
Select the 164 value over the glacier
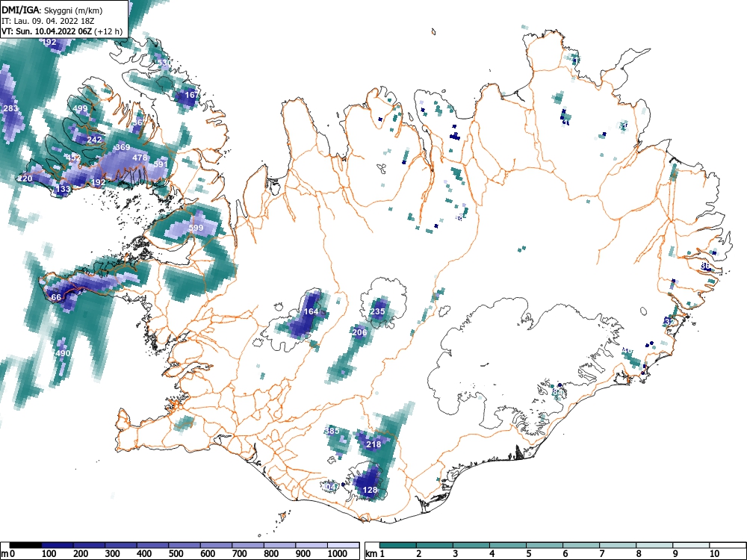click(x=311, y=311)
